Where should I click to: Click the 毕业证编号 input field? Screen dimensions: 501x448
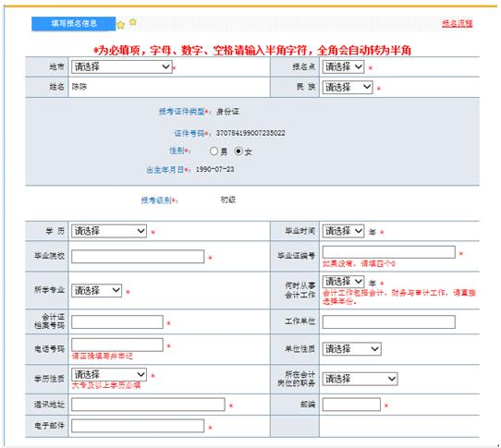click(389, 252)
